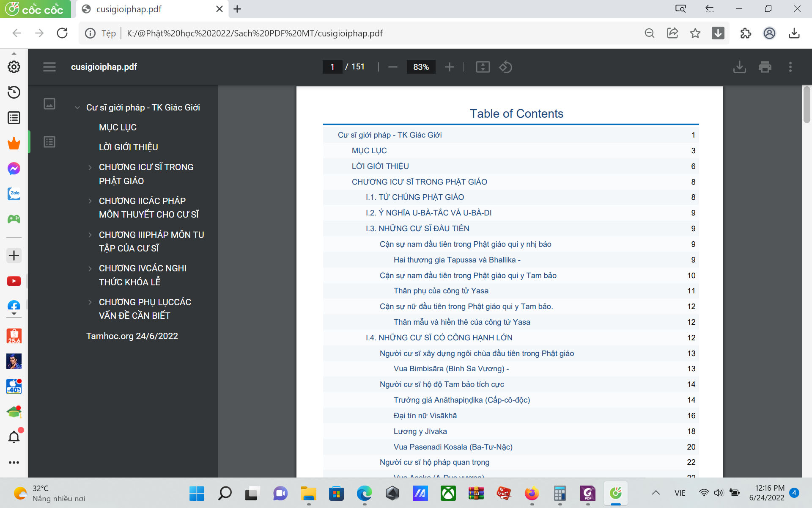Image resolution: width=812 pixels, height=508 pixels.
Task: Open sidebar notifications bell
Action: pos(14,437)
